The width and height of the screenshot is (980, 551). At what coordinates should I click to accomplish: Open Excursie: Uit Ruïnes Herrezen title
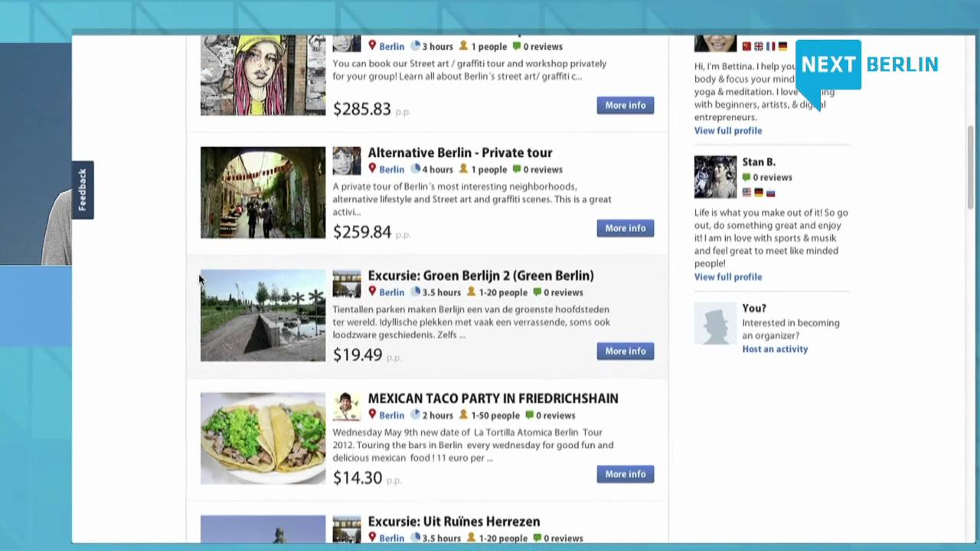454,522
